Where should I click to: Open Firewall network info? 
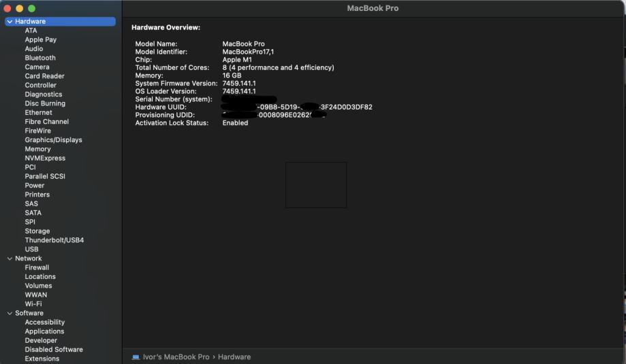coord(37,267)
